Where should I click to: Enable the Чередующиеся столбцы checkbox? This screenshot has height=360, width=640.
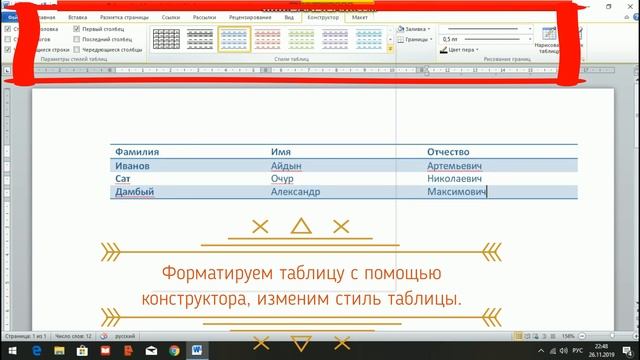click(x=76, y=49)
